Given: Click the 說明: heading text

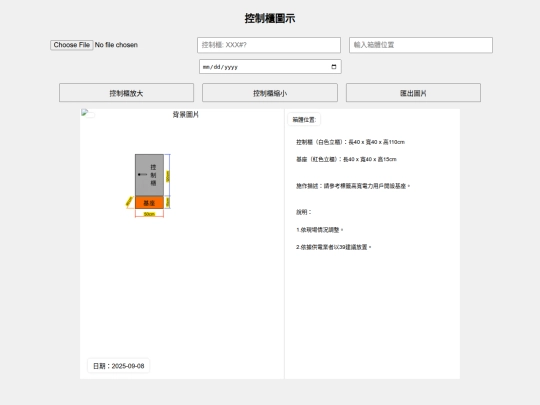Looking at the screenshot, I should [303, 212].
